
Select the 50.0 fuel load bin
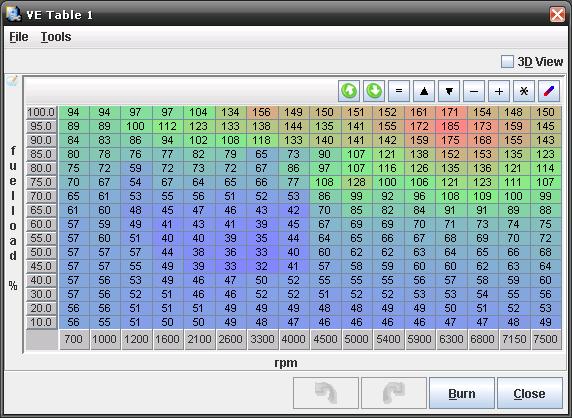point(41,252)
